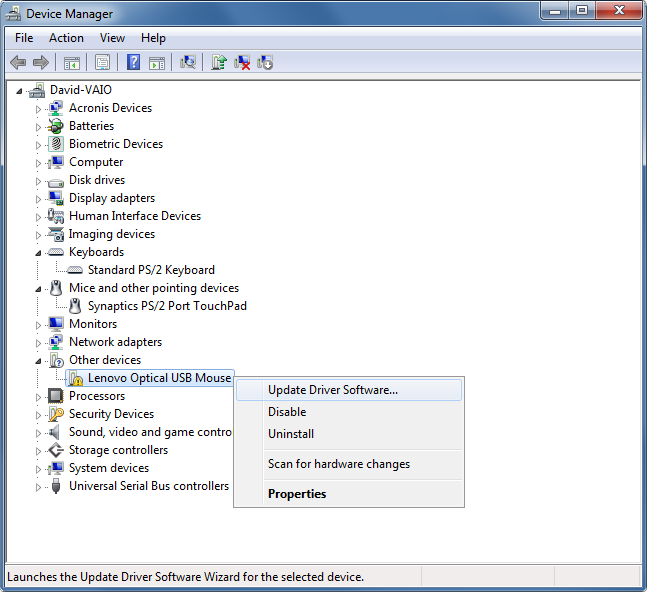Choose Scan for hardware changes in context menu
This screenshot has height=592, width=647.
pyautogui.click(x=349, y=464)
